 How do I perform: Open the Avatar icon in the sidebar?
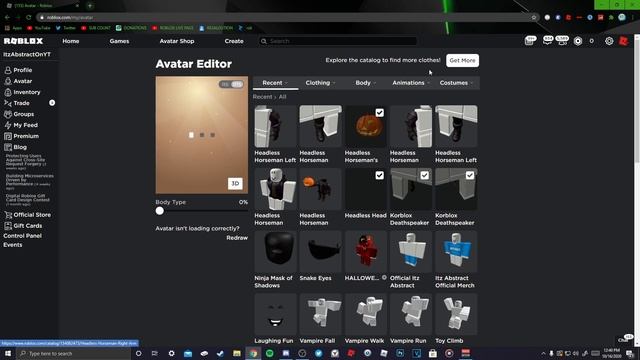tap(8, 81)
